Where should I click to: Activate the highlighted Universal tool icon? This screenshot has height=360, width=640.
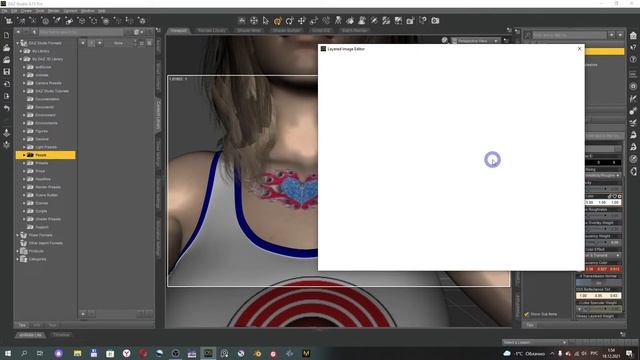point(278,20)
